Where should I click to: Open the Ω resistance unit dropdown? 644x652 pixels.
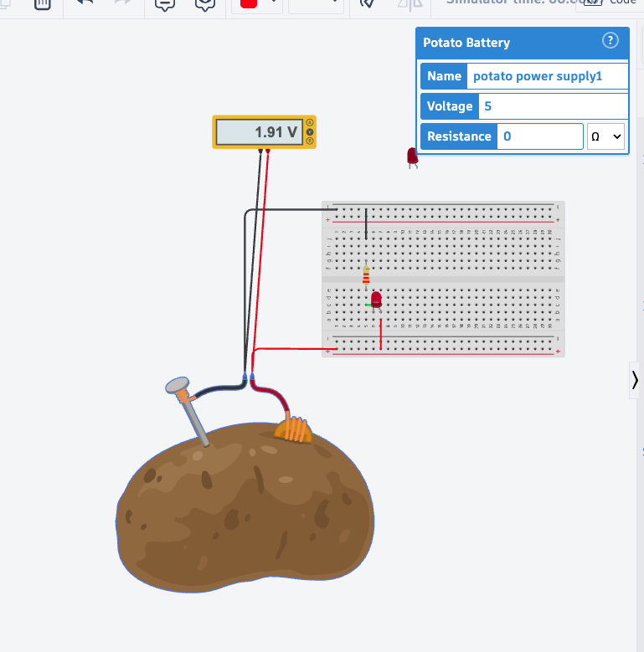click(605, 136)
